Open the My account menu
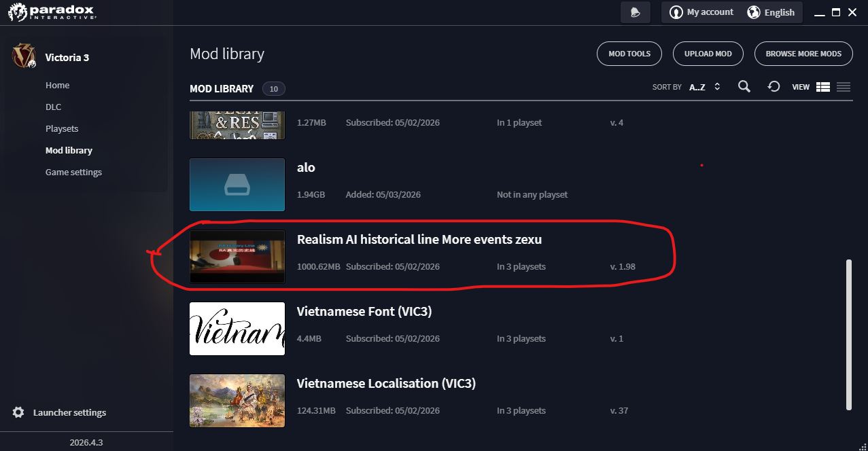The height and width of the screenshot is (451, 868). (702, 12)
